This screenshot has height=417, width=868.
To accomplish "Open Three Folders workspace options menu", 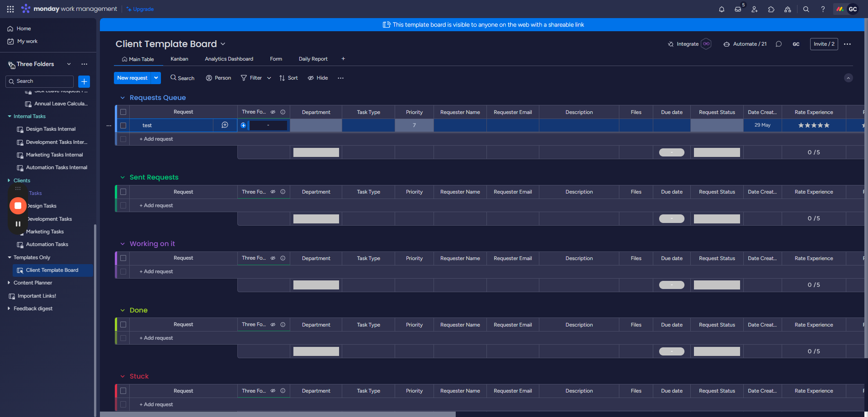I will click(84, 64).
